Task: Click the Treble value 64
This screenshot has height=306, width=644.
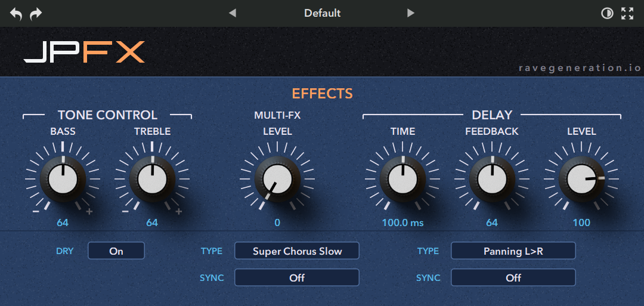Action: (x=152, y=223)
